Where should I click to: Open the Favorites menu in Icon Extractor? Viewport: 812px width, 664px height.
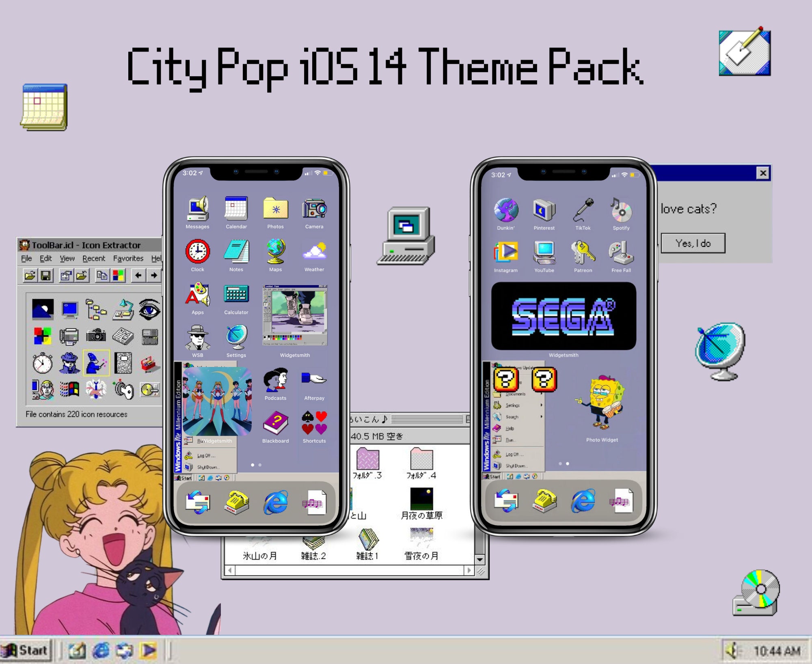coord(128,258)
